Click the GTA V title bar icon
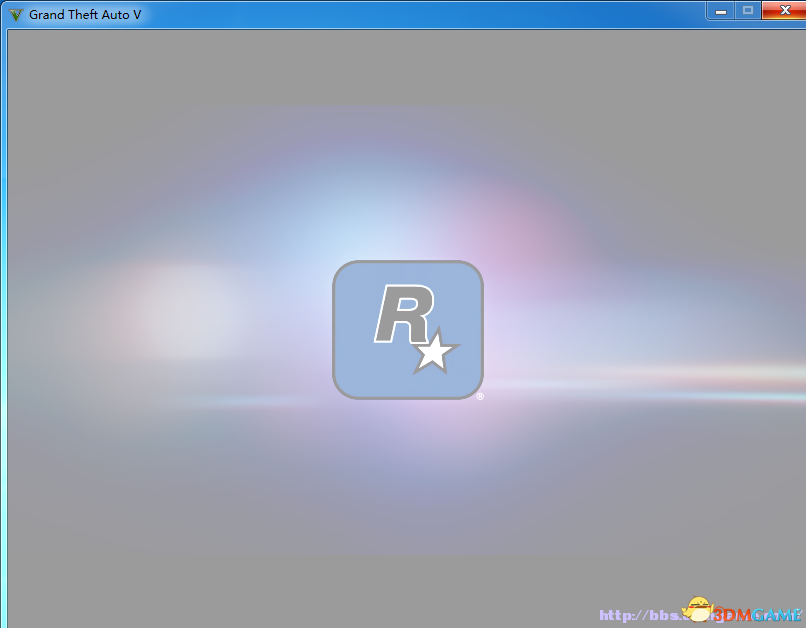 [x=16, y=15]
